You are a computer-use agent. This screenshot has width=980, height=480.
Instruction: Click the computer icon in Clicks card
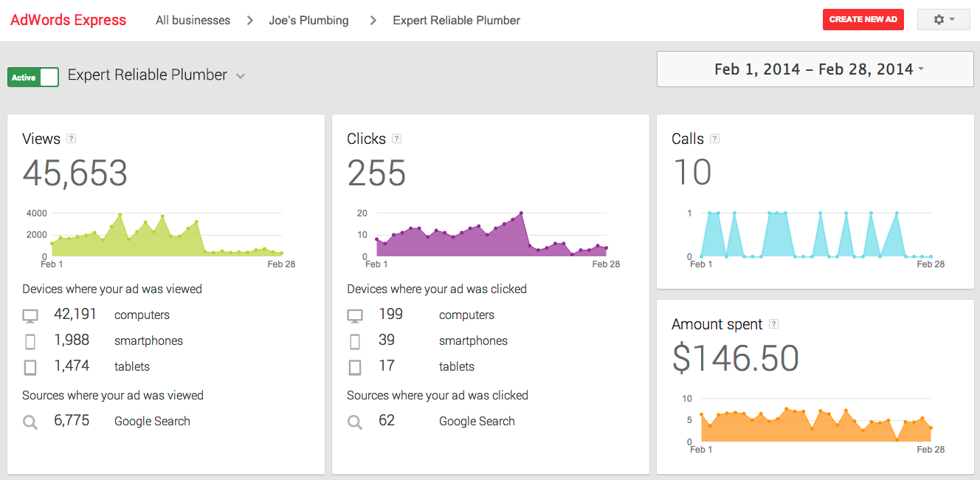point(355,316)
